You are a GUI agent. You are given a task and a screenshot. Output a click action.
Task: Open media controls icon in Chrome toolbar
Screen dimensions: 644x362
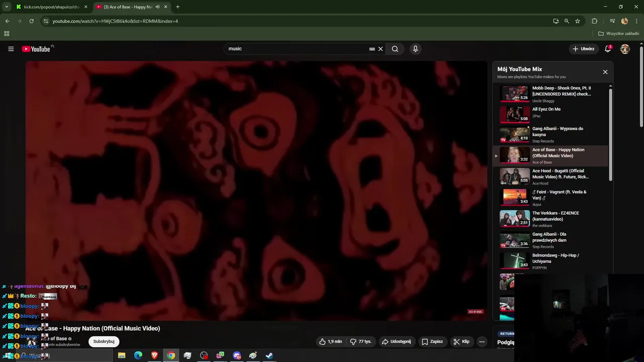[x=612, y=21]
